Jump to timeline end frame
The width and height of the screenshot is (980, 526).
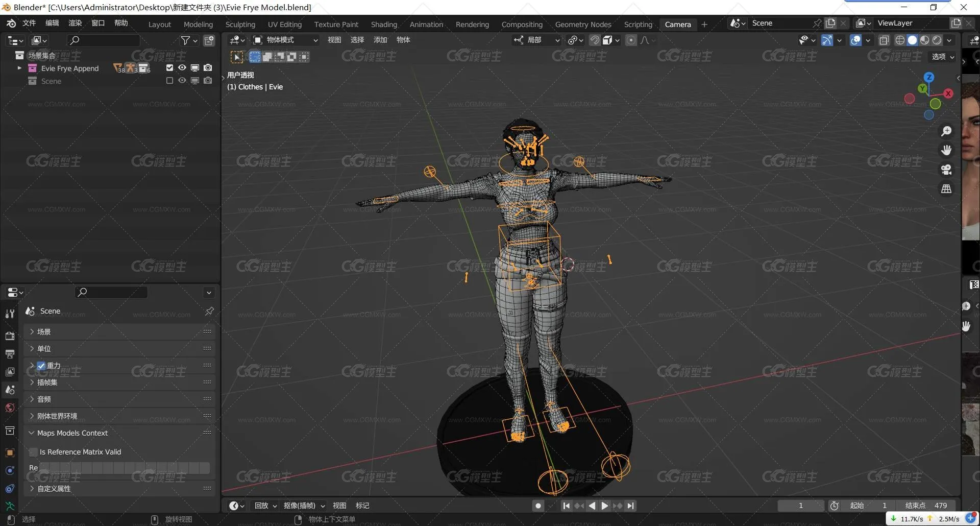coord(631,506)
